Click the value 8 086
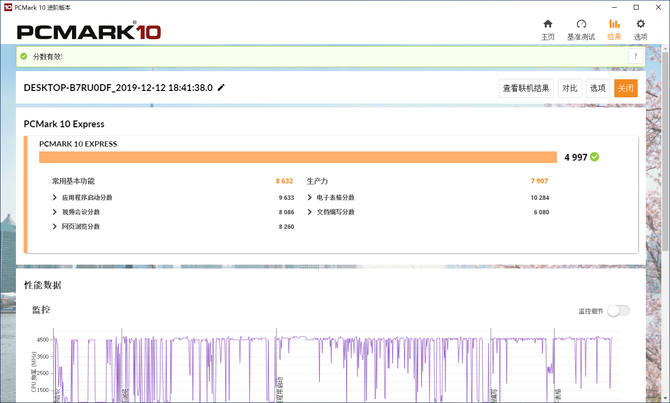The image size is (670, 403). [286, 212]
